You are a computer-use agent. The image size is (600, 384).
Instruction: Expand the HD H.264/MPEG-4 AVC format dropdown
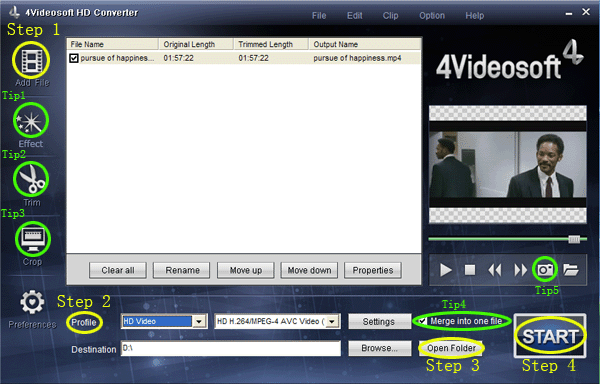[332, 321]
